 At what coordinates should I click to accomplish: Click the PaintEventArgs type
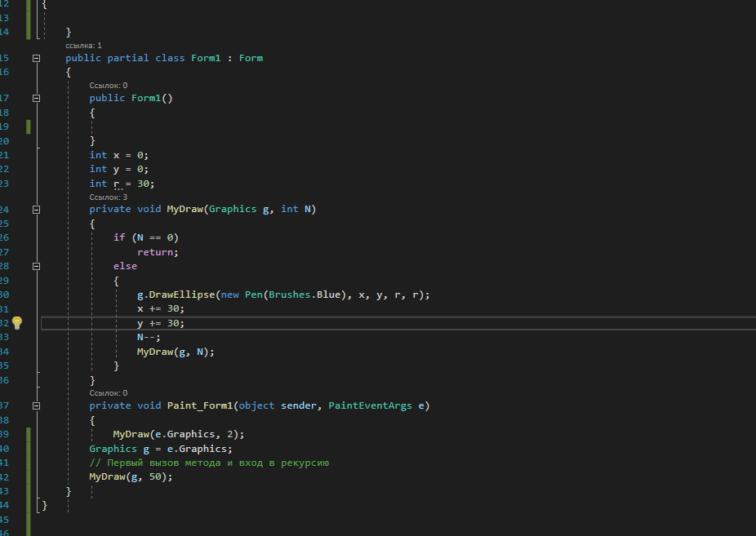click(x=371, y=405)
